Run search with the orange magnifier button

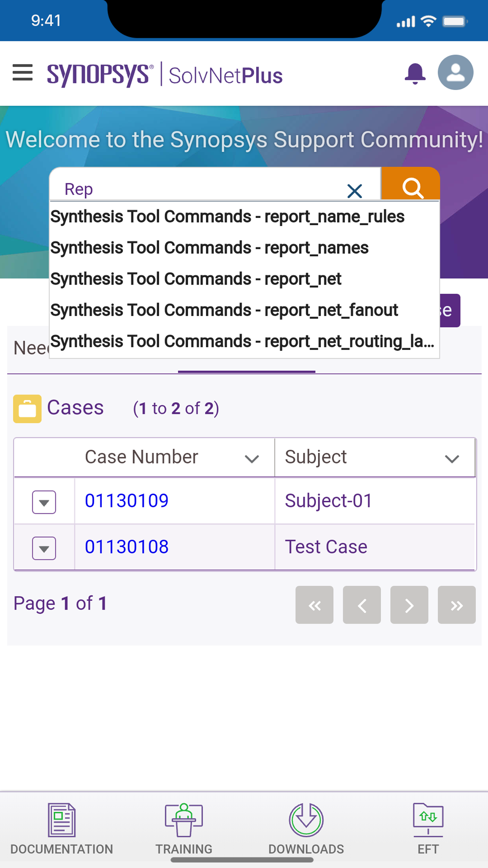click(411, 184)
